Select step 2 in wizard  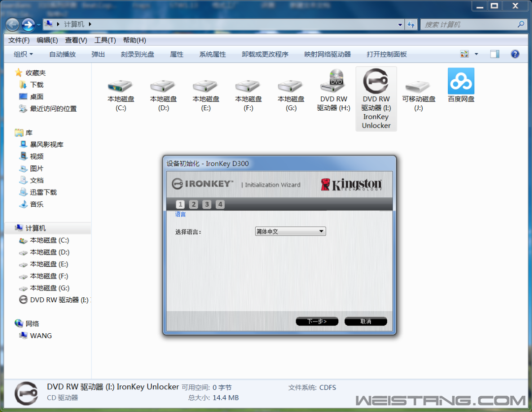pos(194,204)
